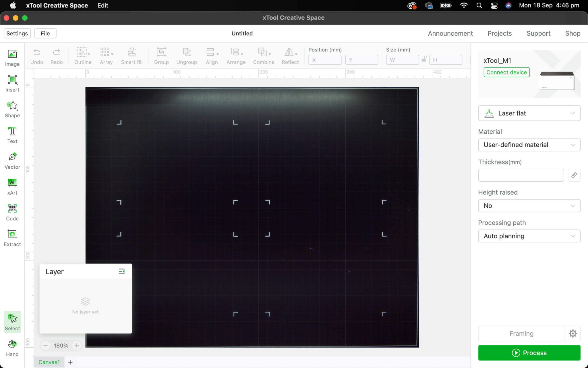Select the Image tool in sidebar

click(12, 57)
